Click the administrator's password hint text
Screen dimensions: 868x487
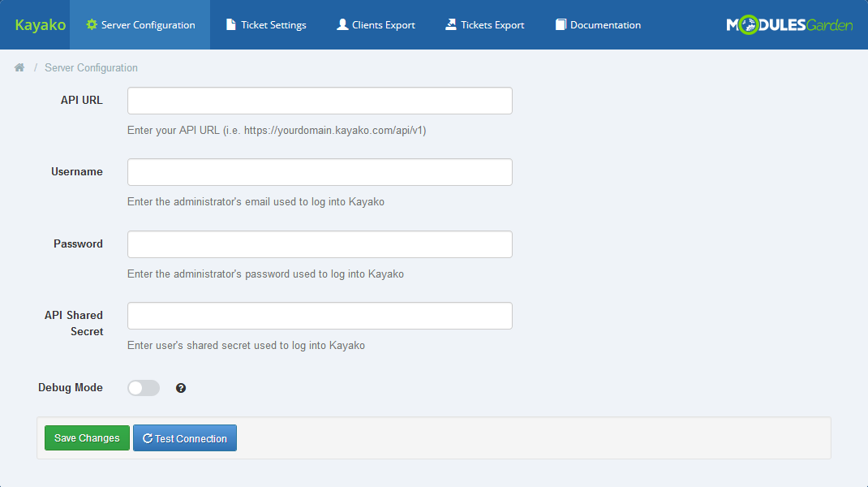(266, 274)
